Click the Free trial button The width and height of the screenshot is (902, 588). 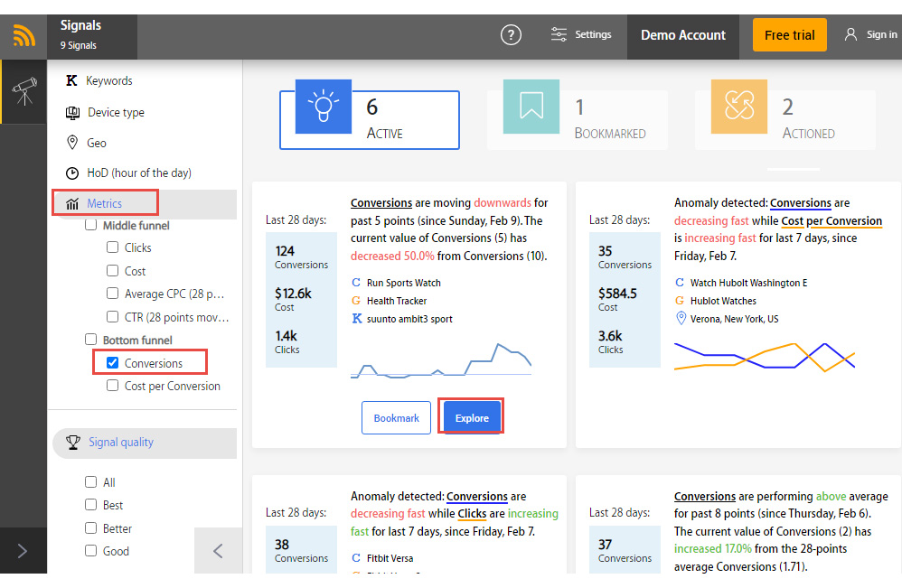pyautogui.click(x=789, y=35)
